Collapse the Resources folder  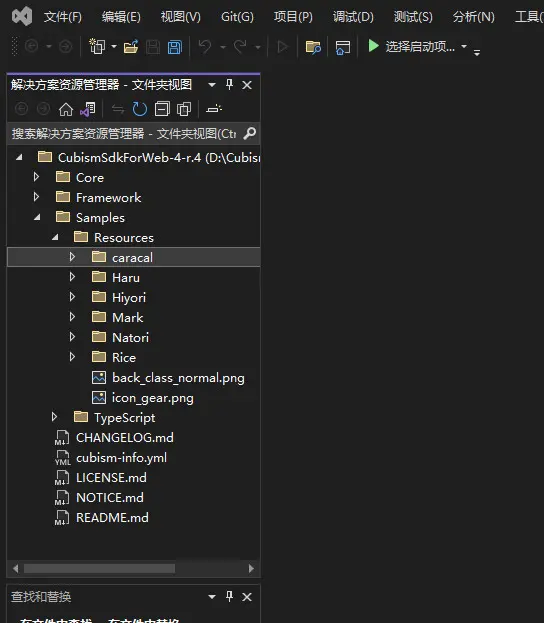(x=55, y=237)
